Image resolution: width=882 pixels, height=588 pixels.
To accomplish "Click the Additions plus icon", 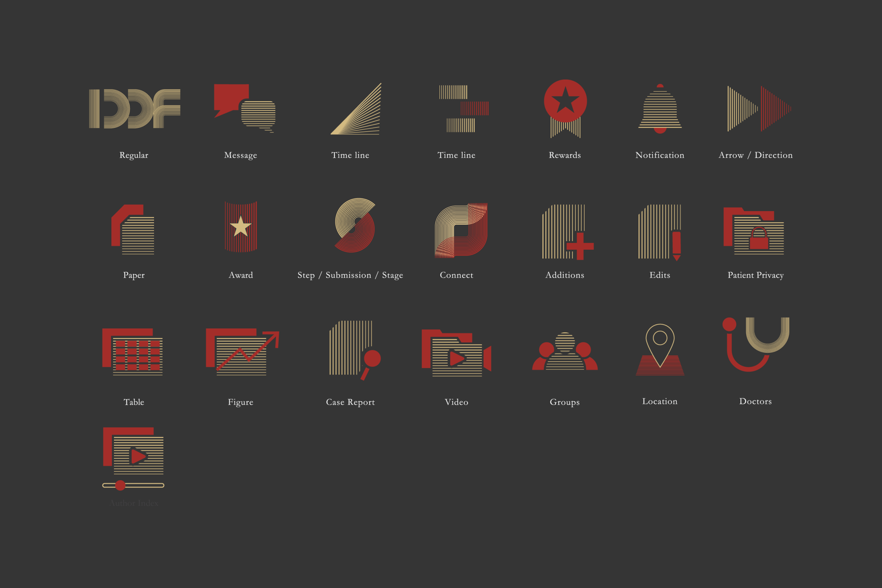I will [567, 232].
